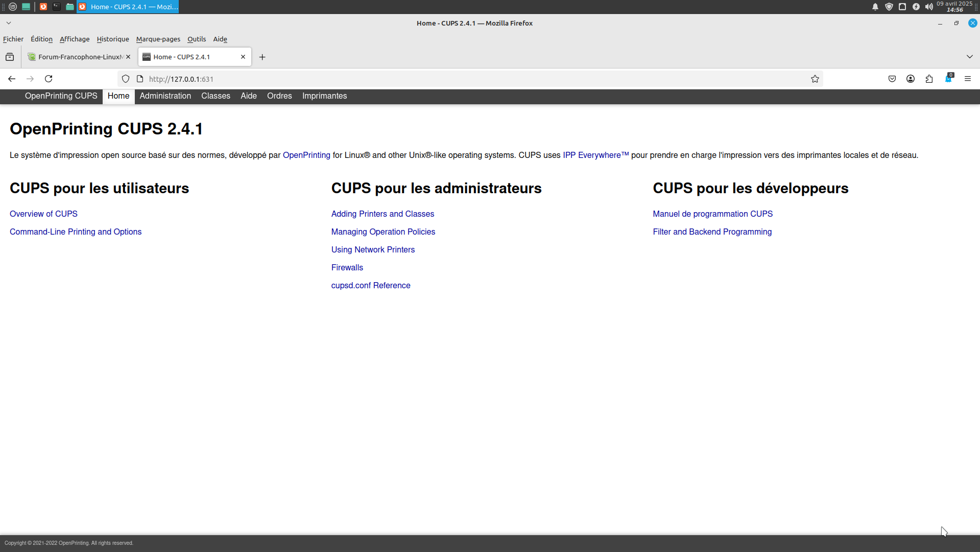Open the notifications bell in system tray
The height and width of the screenshot is (552, 980).
(x=875, y=7)
